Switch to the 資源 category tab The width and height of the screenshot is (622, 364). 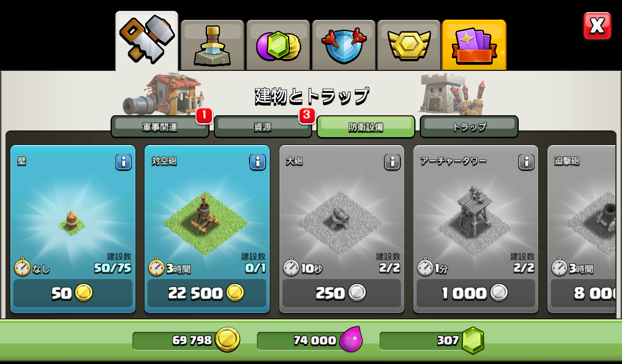click(x=262, y=127)
